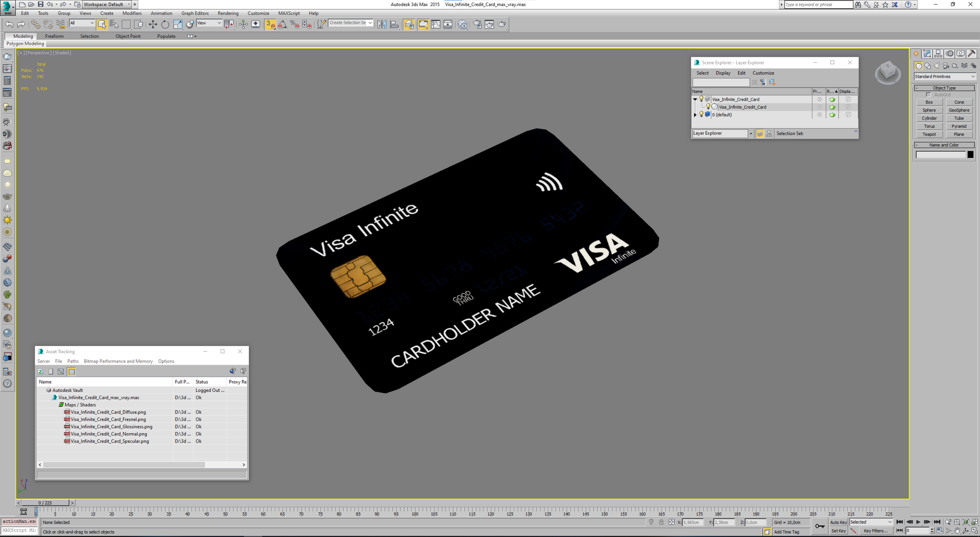Open the Create Selection Set dropdown
Screen dimensions: 980x537
351,23
